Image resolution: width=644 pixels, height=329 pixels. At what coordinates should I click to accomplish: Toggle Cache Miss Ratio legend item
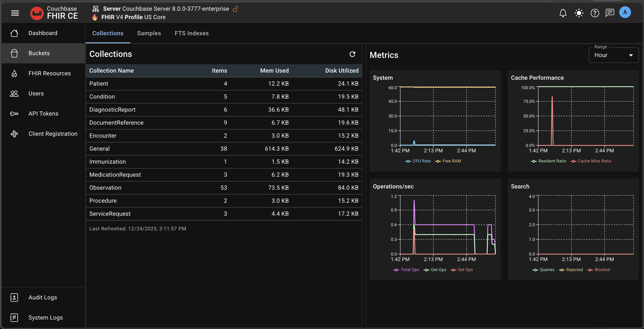click(x=591, y=161)
